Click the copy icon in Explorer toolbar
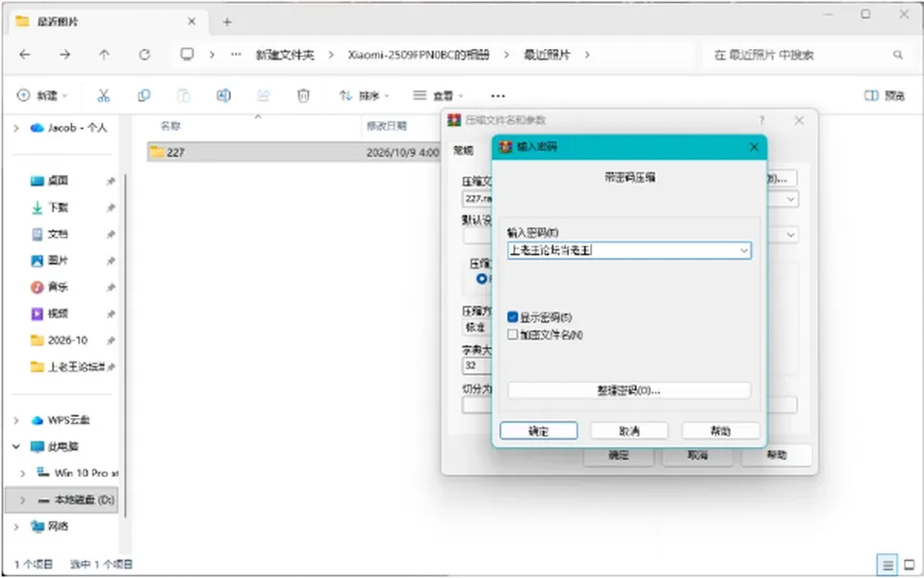The width and height of the screenshot is (924, 578). pos(143,95)
